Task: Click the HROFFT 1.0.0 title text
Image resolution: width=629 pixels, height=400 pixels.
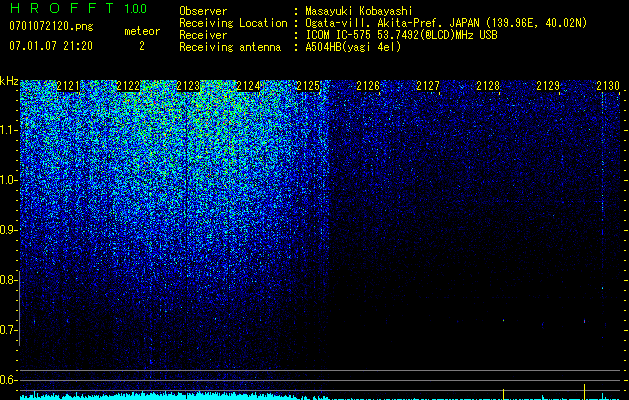Action: (79, 8)
